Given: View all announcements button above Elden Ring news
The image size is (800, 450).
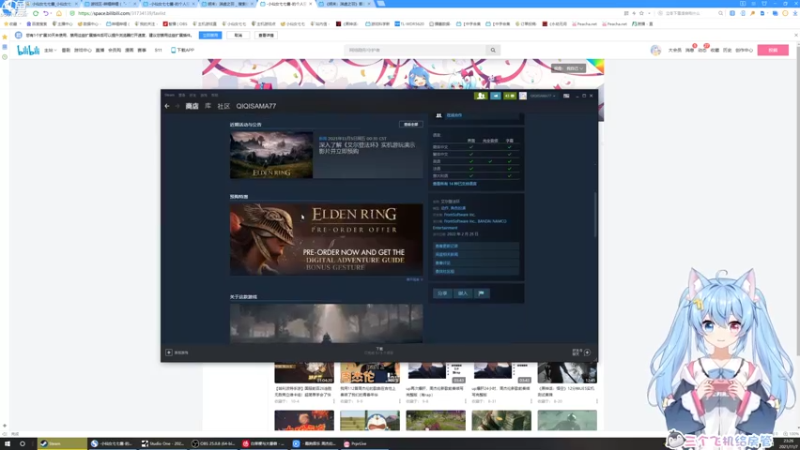Looking at the screenshot, I should tap(411, 124).
